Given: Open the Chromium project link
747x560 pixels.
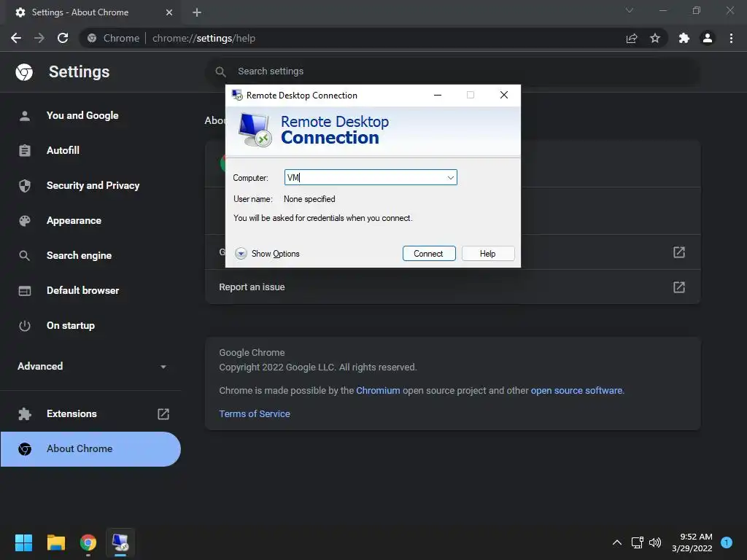Looking at the screenshot, I should click(378, 391).
